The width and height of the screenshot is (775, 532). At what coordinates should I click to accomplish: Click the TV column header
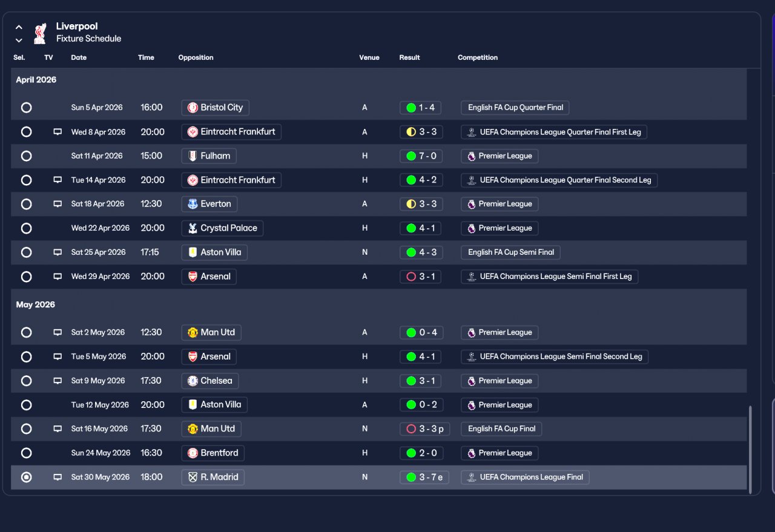click(x=48, y=57)
